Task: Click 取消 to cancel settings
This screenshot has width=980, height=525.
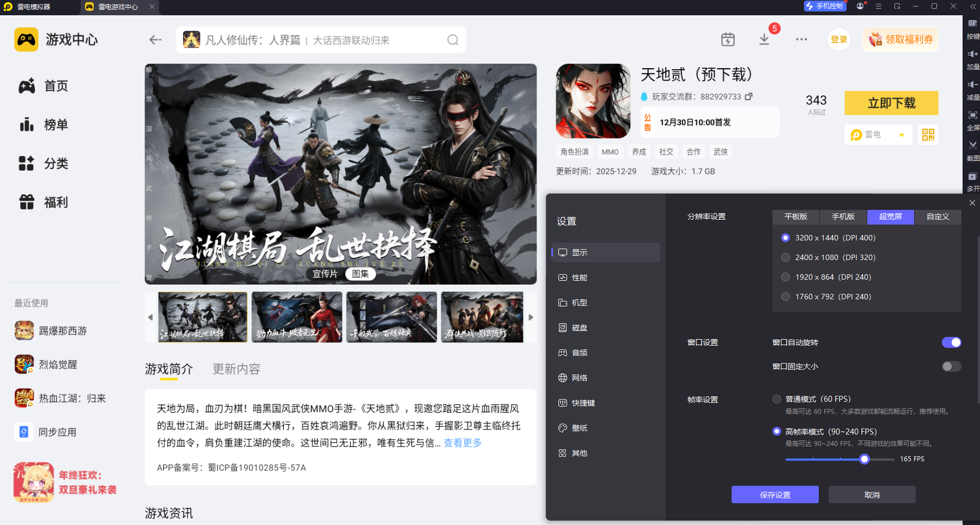Action: (872, 494)
